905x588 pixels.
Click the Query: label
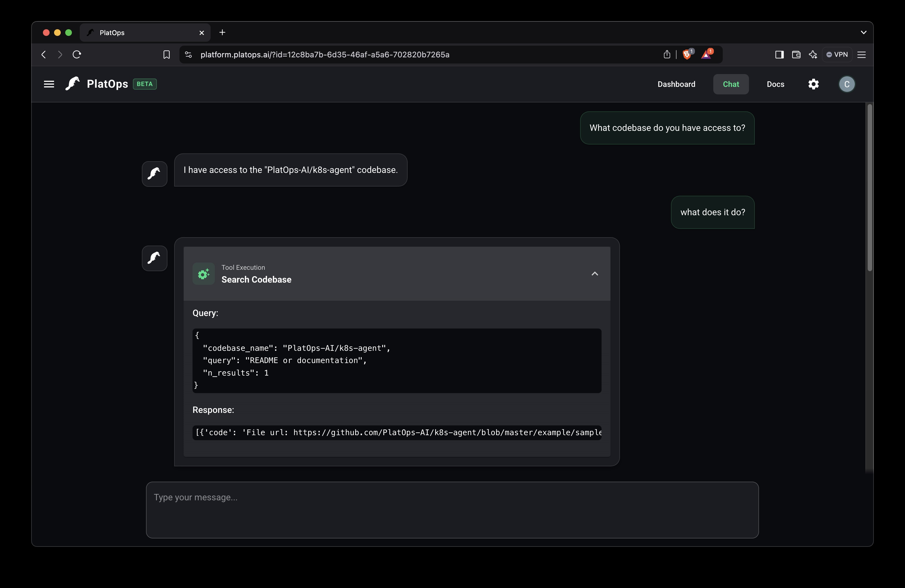(x=205, y=313)
